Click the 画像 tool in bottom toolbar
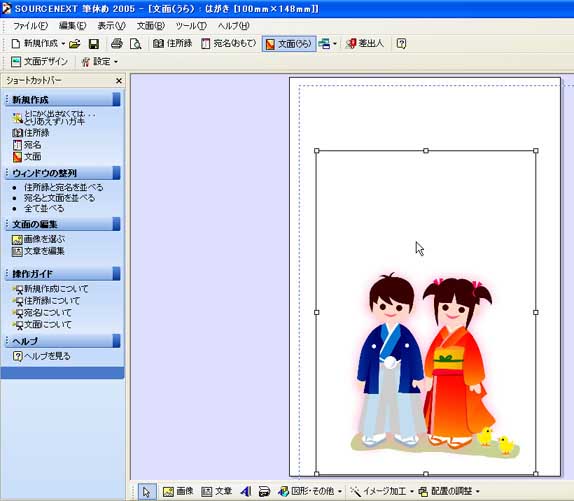The image size is (574, 501). [x=178, y=491]
